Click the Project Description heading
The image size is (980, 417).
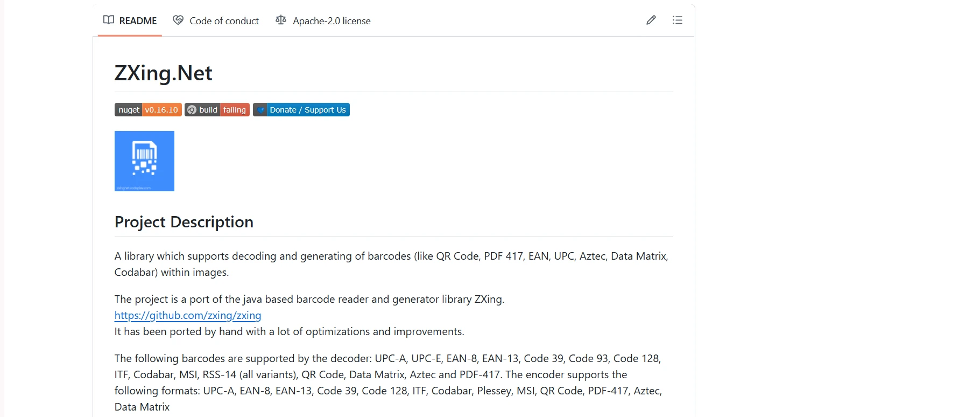184,222
